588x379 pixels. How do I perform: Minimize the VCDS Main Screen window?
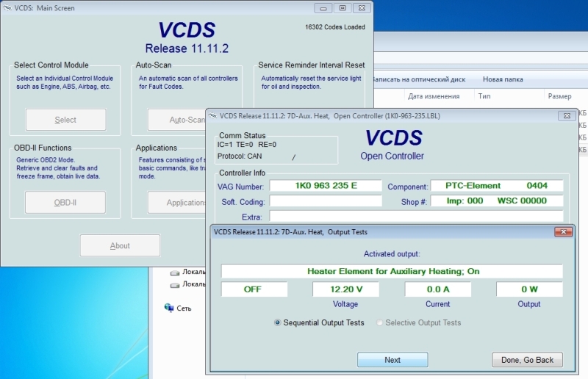(x=323, y=8)
